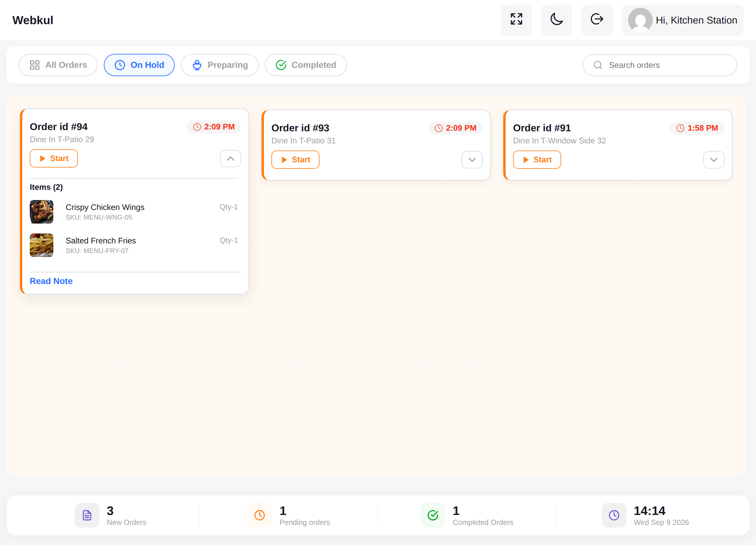Expand order #93 details
The width and height of the screenshot is (756, 545).
(472, 159)
